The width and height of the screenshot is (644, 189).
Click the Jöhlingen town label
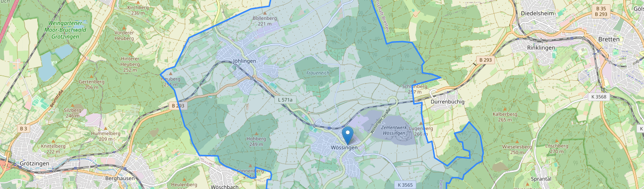pyautogui.click(x=244, y=61)
